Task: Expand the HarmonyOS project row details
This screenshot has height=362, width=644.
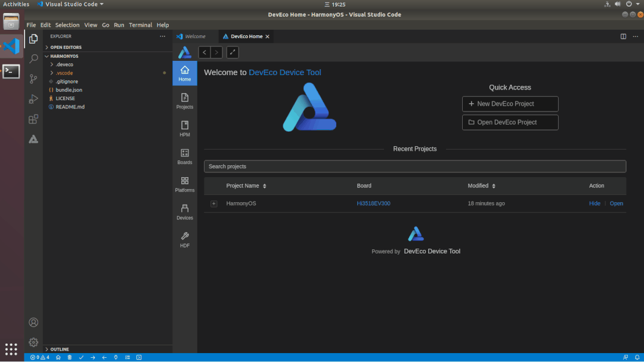Action: click(x=214, y=203)
